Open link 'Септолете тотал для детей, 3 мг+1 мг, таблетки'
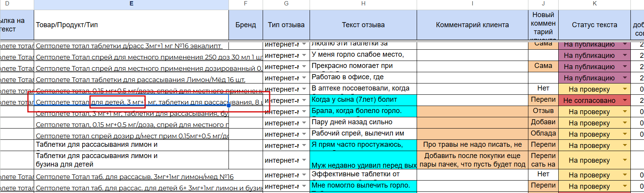 pyautogui.click(x=149, y=102)
